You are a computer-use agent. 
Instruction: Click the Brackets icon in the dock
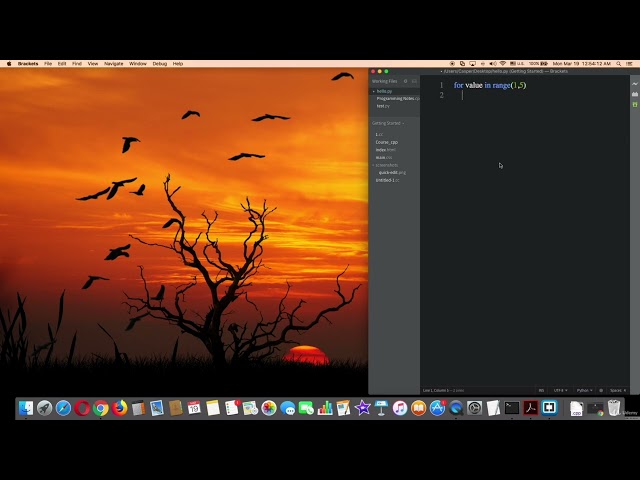click(x=549, y=408)
